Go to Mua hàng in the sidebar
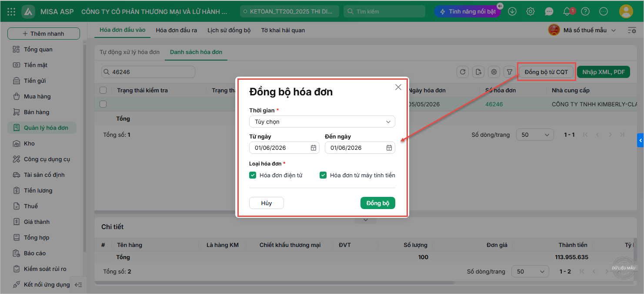The image size is (644, 294). tap(37, 96)
